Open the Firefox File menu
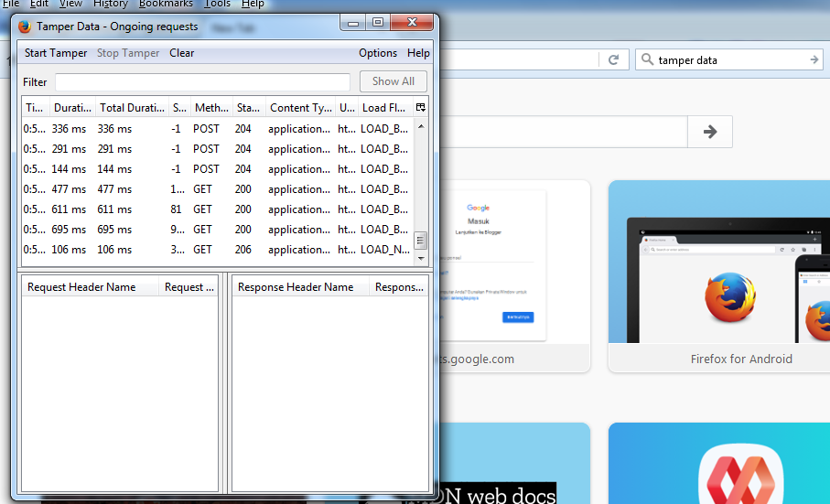Screen dimensions: 830x504 pyautogui.click(x=11, y=4)
